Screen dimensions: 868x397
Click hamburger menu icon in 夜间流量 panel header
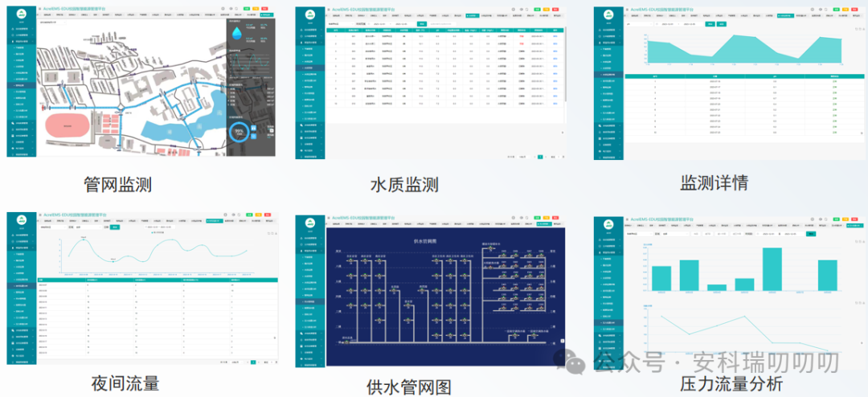[40, 215]
